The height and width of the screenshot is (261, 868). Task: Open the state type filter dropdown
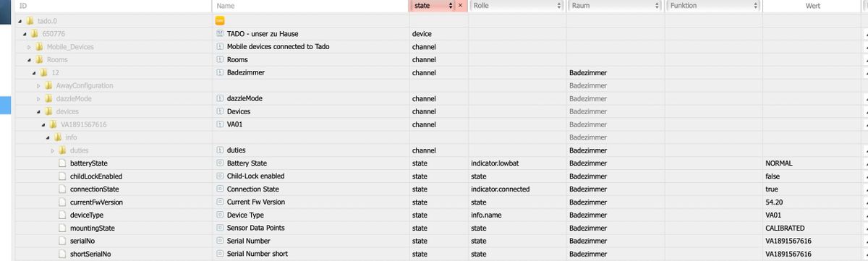[x=433, y=6]
